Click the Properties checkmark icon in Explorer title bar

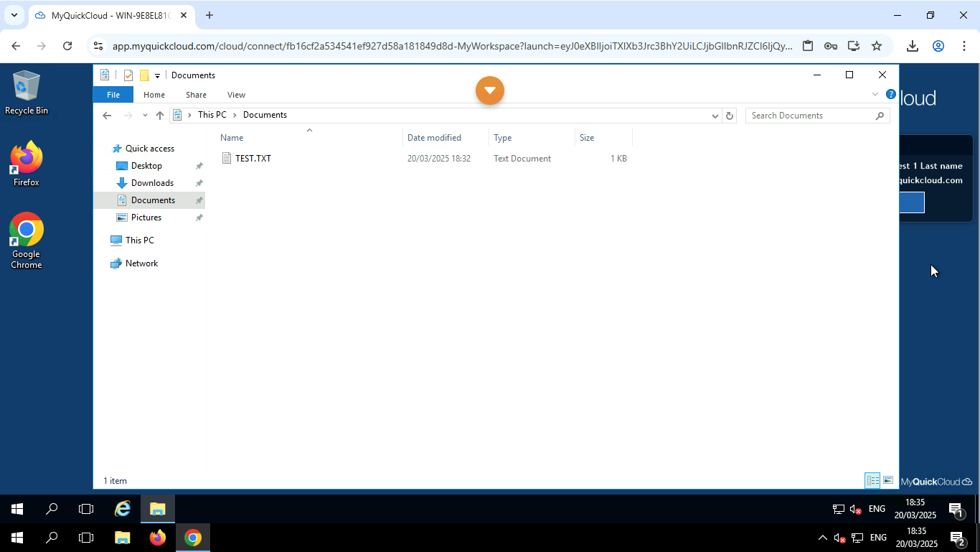[128, 75]
